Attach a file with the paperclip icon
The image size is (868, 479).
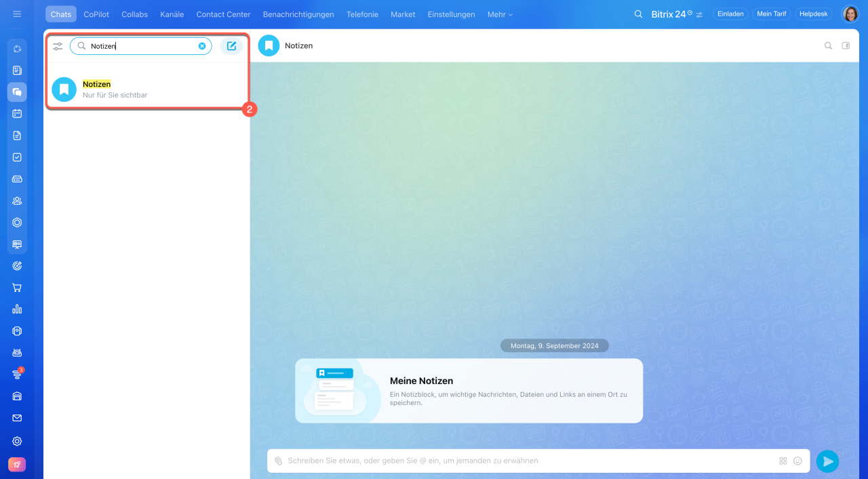[x=278, y=461]
